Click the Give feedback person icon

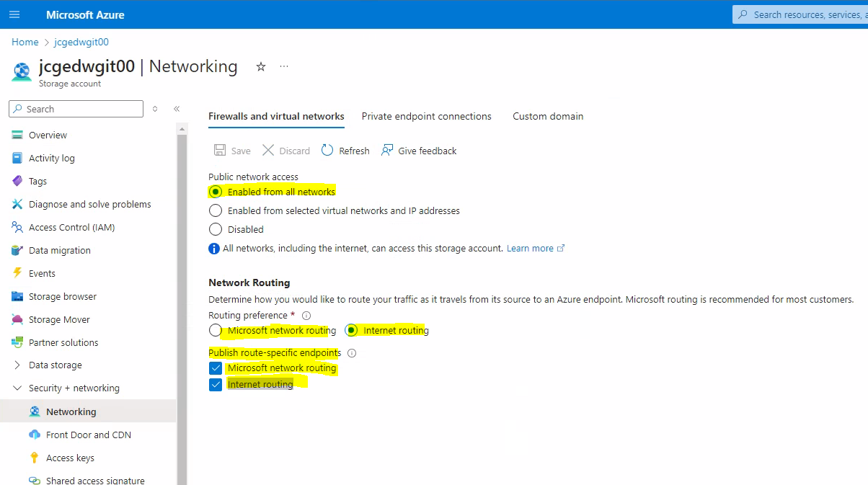[x=387, y=150]
